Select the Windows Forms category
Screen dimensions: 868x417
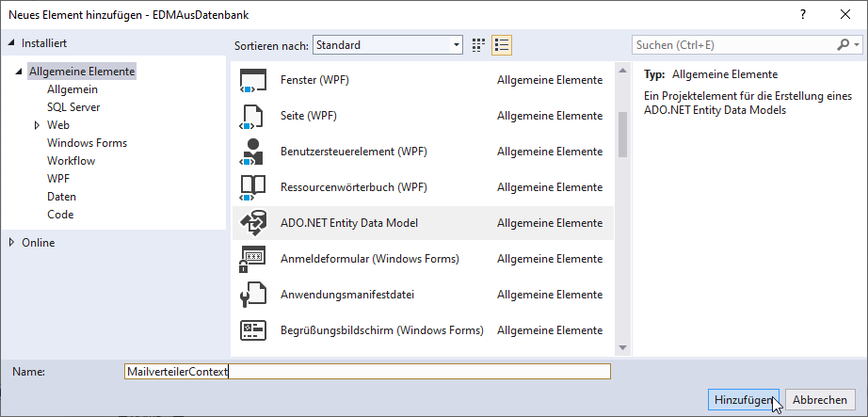[87, 143]
